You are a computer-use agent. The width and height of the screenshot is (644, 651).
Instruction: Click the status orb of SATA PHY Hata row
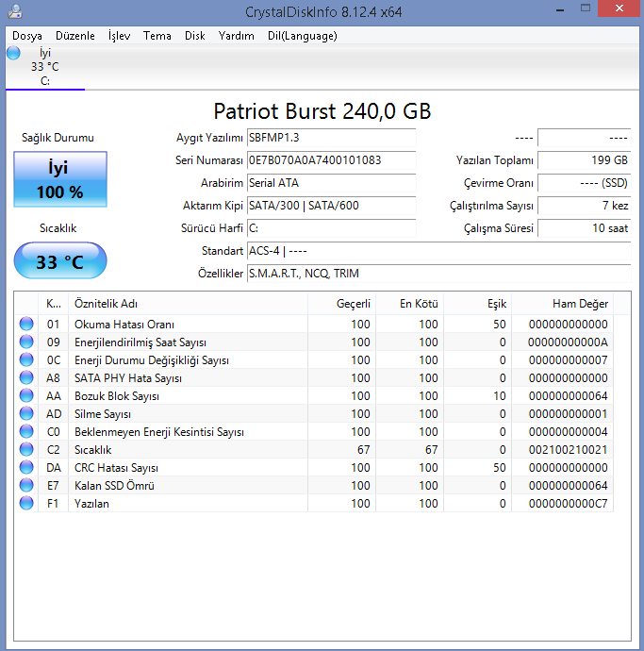(x=26, y=377)
